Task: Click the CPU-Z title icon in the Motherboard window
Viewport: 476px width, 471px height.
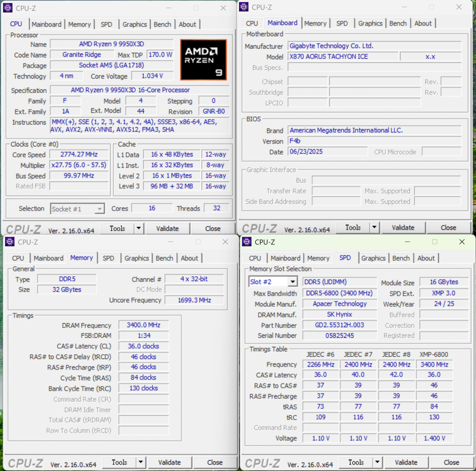Action: point(244,7)
